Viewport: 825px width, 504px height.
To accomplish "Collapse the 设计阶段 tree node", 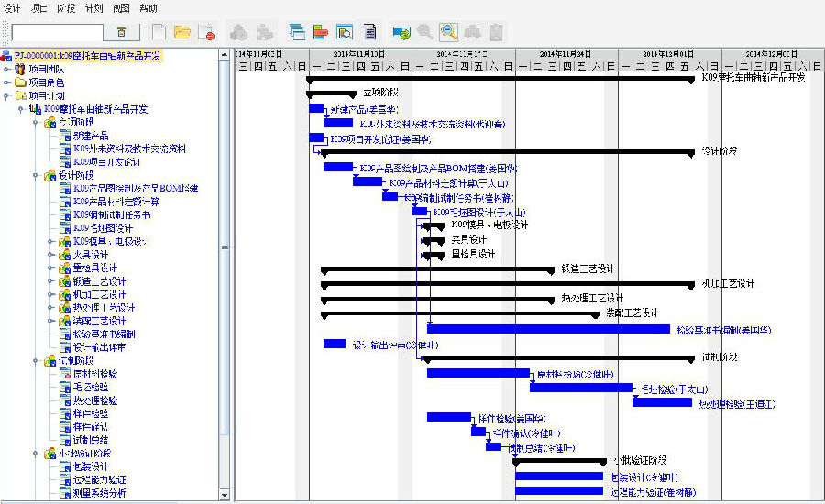I will click(36, 175).
